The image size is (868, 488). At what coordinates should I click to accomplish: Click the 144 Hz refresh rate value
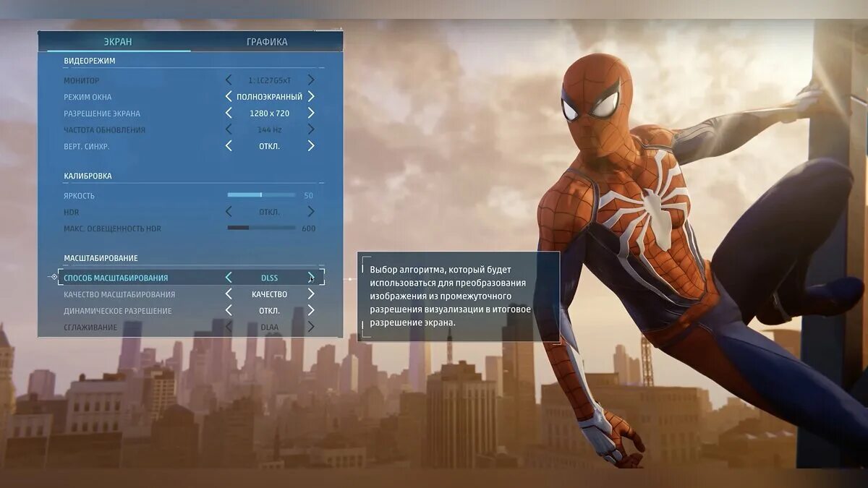coord(269,130)
